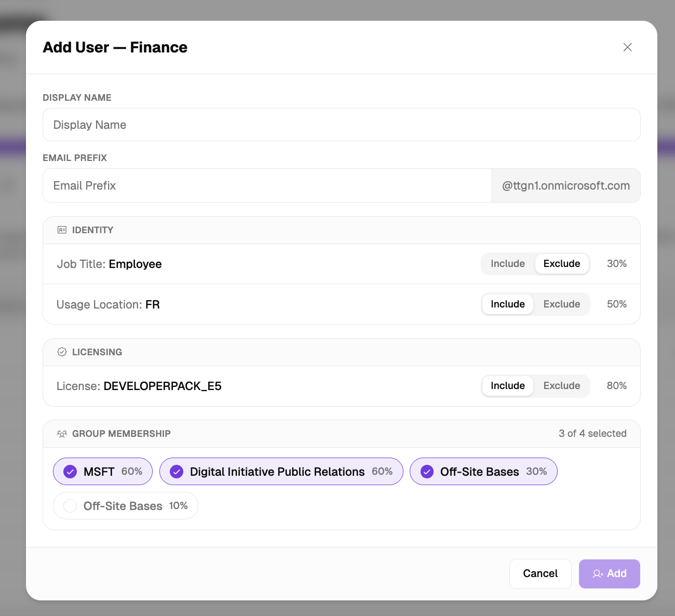Click the Group Membership people icon
The width and height of the screenshot is (675, 616).
62,434
